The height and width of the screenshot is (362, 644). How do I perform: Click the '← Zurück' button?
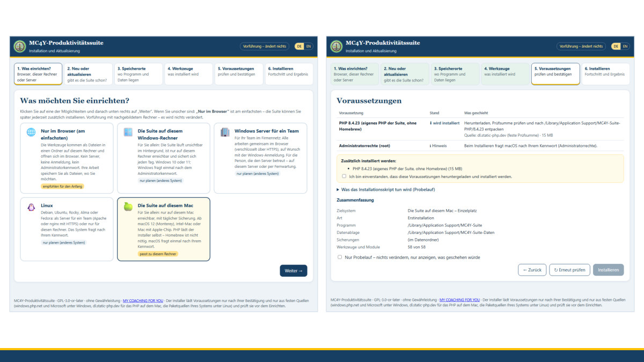pos(532,270)
